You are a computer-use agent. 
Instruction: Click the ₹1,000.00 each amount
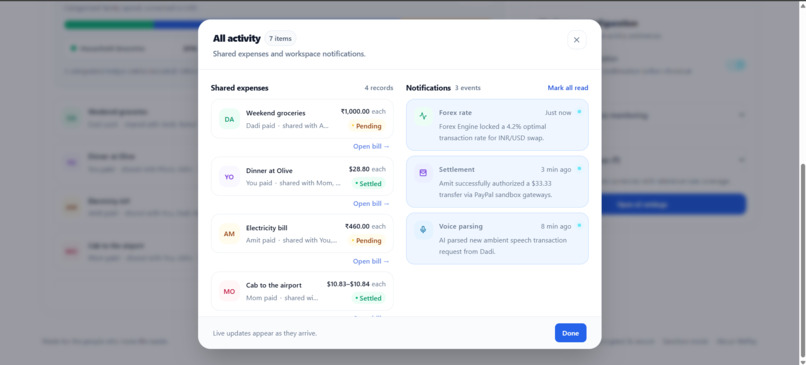[x=363, y=112]
